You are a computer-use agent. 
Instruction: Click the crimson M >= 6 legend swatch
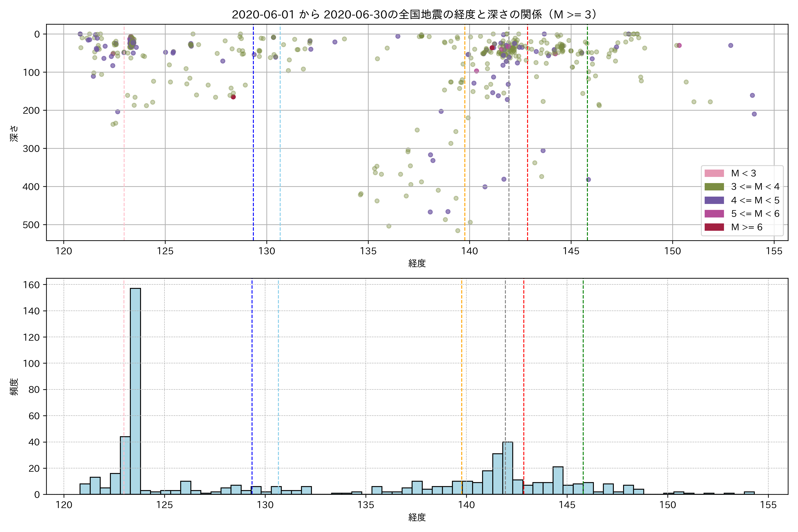pyautogui.click(x=714, y=227)
